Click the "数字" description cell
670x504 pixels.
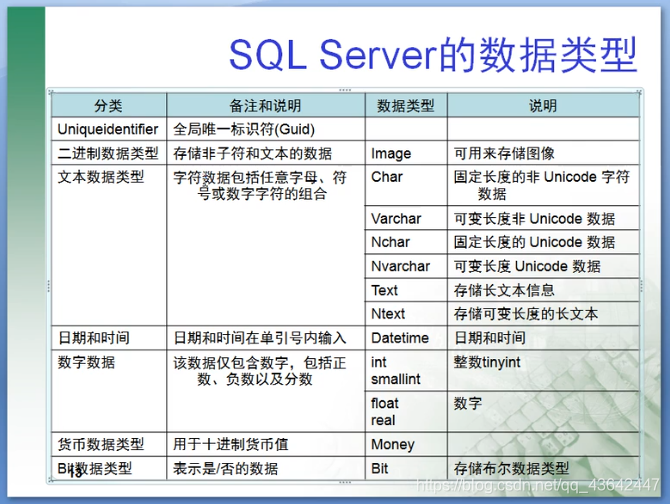(544, 411)
